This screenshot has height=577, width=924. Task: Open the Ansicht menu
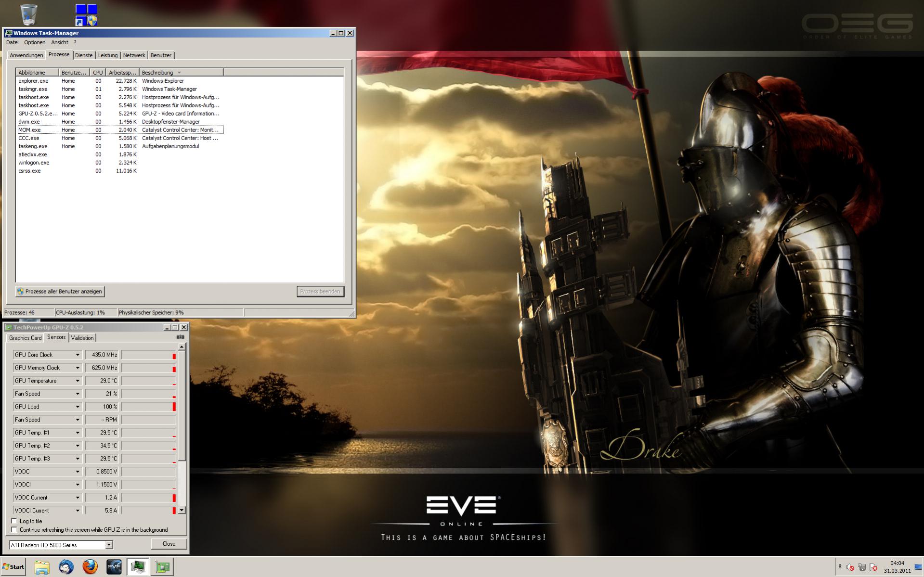pos(60,42)
